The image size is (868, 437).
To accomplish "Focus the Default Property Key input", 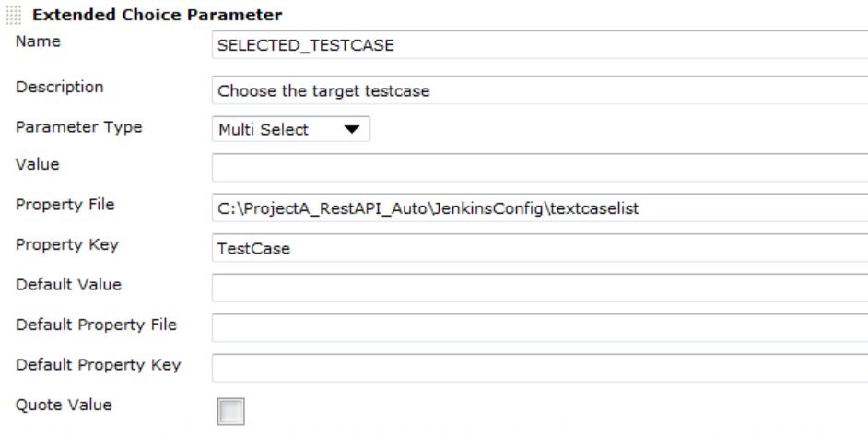I will coord(539,367).
